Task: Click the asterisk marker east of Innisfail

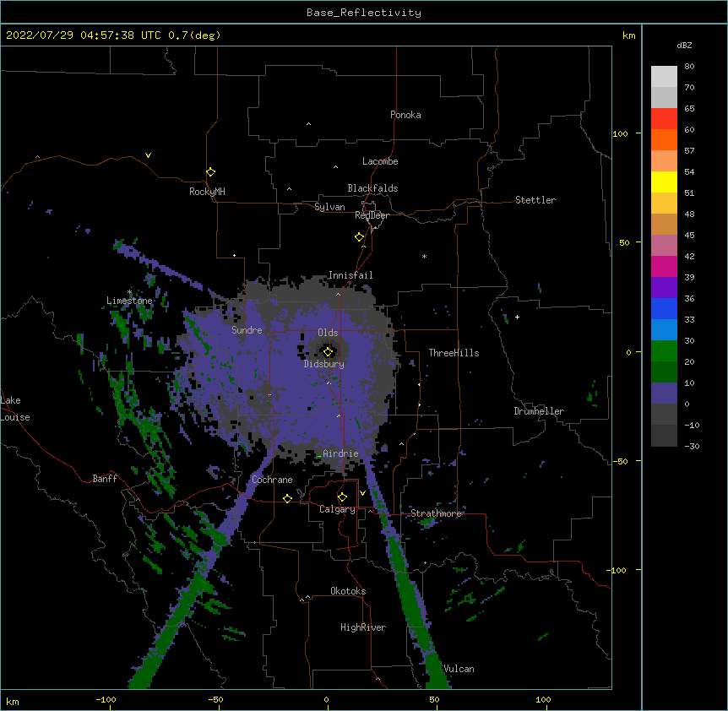Action: (x=424, y=257)
